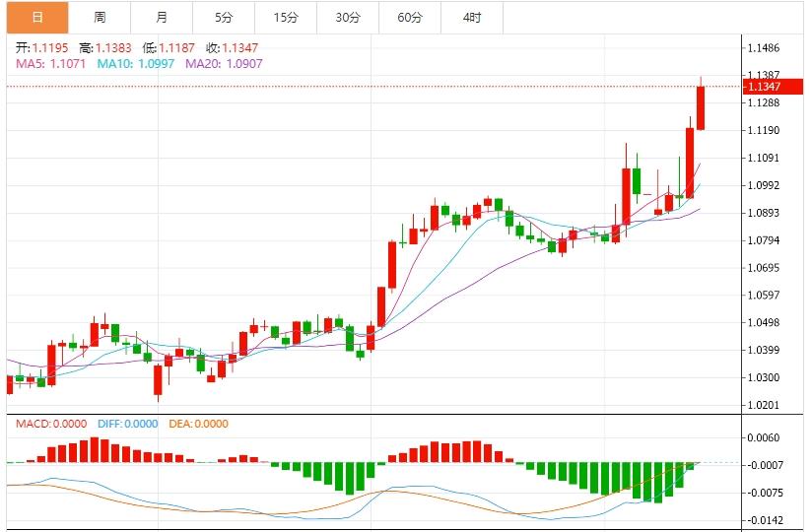This screenshot has width=811, height=532.
Task: Switch to the 60分 interval tab
Action: [410, 18]
